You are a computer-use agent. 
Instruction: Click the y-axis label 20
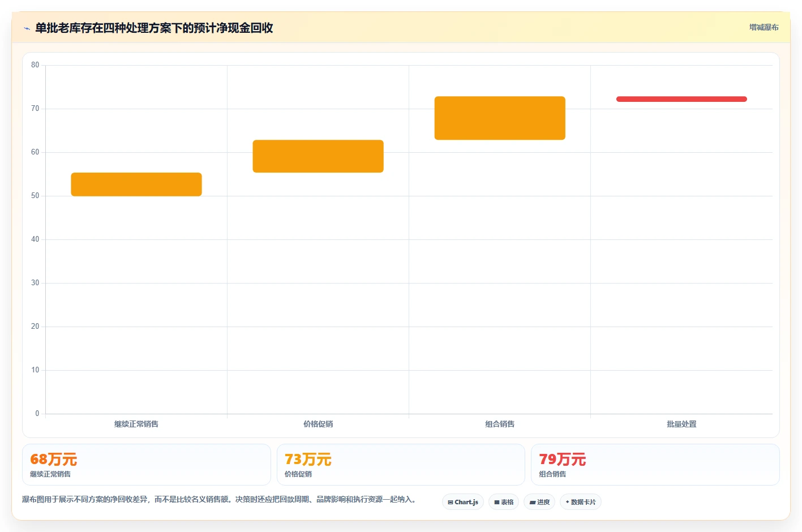click(x=35, y=327)
